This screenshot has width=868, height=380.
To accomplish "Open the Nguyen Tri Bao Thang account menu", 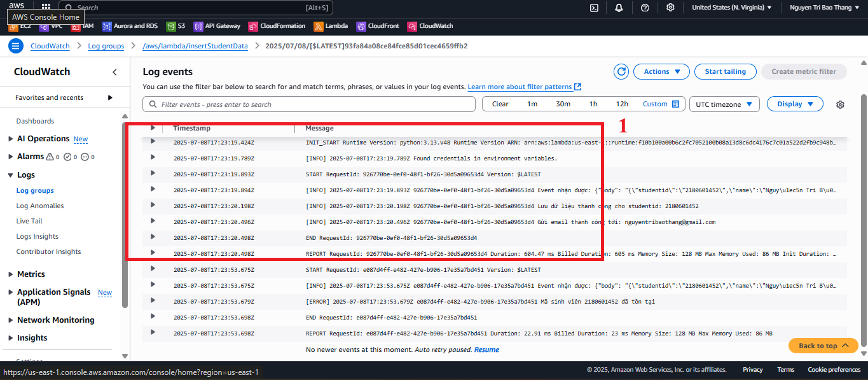I will tap(825, 8).
